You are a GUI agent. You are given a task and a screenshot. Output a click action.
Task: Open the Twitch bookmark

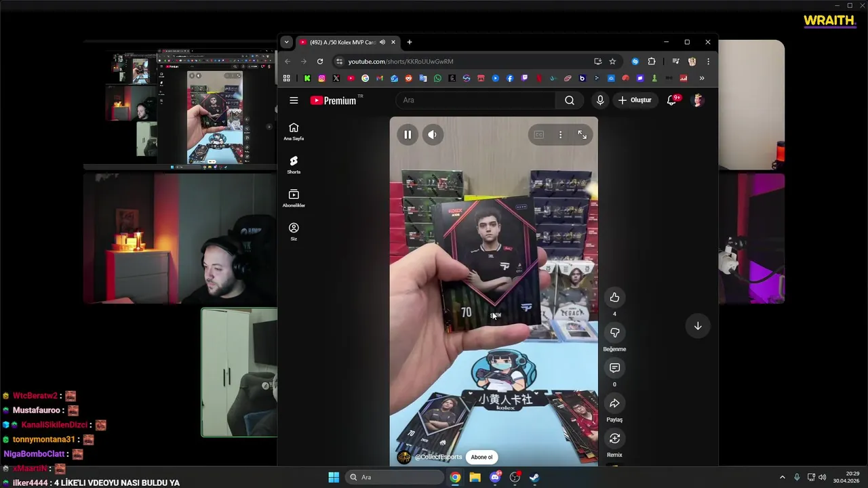point(524,79)
